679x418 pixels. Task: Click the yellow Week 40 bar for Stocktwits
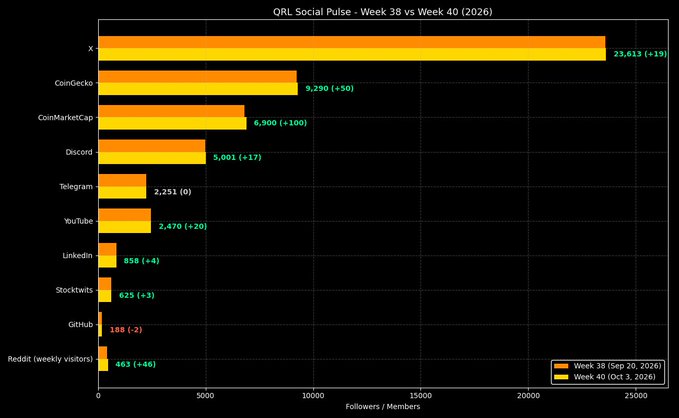pyautogui.click(x=105, y=296)
